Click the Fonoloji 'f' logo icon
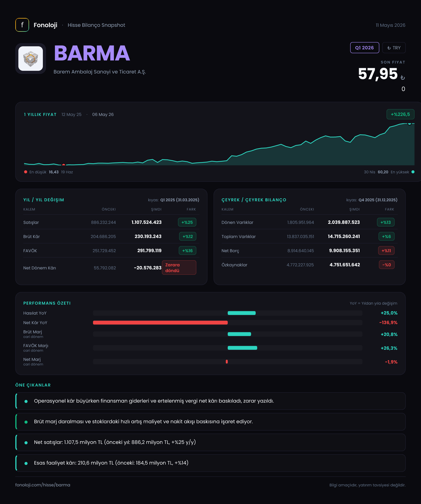This screenshot has width=421, height=504. (22, 25)
